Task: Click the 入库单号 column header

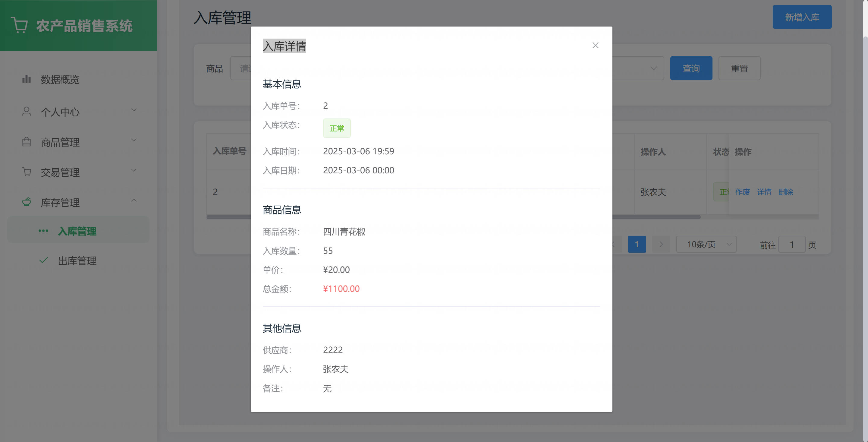Action: click(x=229, y=151)
